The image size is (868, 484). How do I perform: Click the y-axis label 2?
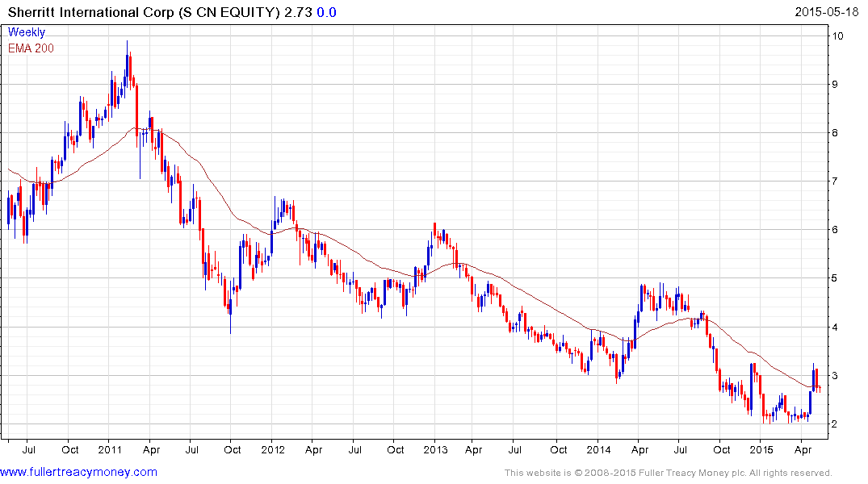pos(835,423)
